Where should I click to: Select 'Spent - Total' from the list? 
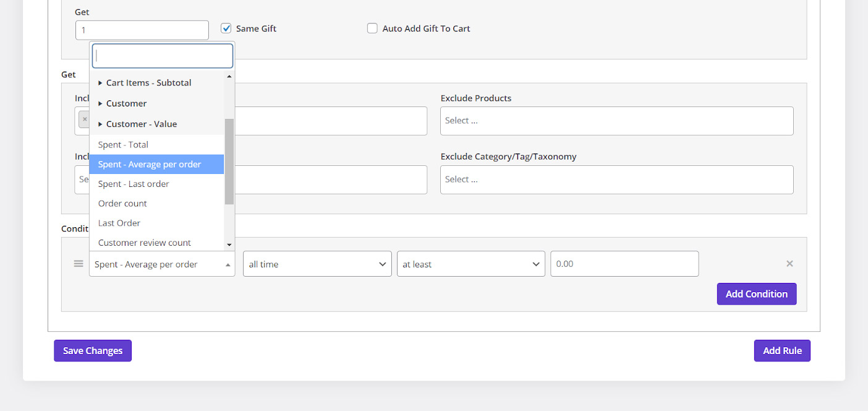click(x=123, y=145)
